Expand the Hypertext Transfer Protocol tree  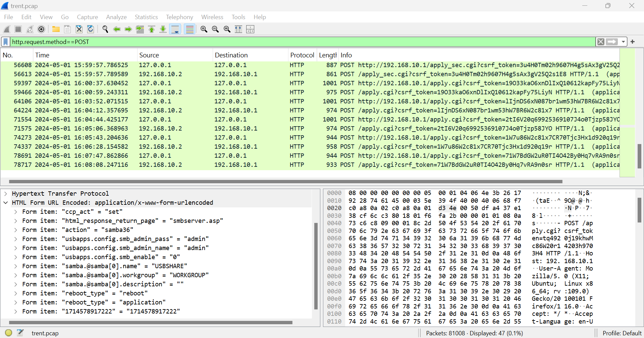(6, 194)
